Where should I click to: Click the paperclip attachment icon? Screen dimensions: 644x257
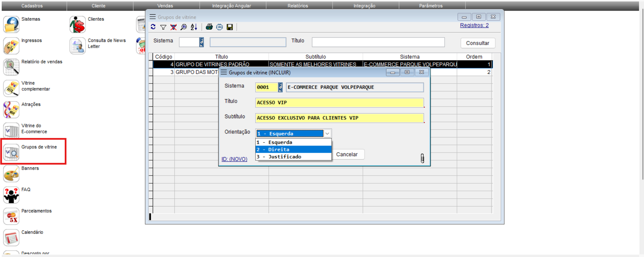(422, 158)
